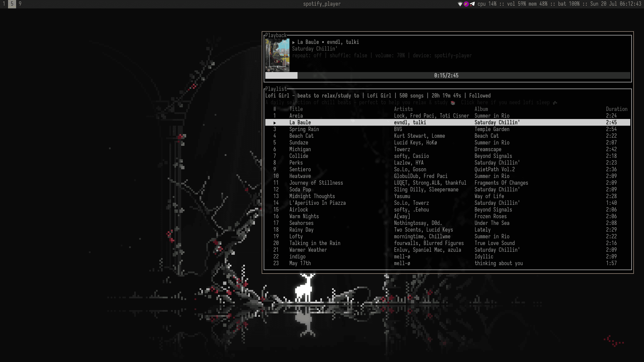Select the track Spring Rain by BVG
The height and width of the screenshot is (362, 644).
click(304, 129)
